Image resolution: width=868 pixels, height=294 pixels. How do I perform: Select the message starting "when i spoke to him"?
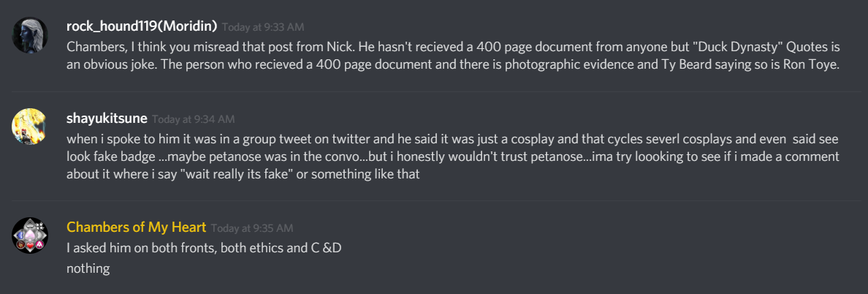pyautogui.click(x=453, y=157)
